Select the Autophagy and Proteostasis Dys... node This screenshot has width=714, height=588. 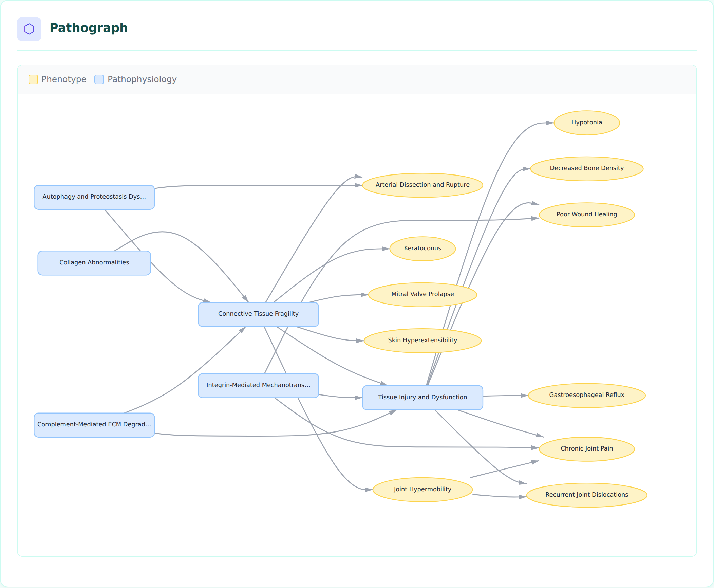click(x=94, y=197)
